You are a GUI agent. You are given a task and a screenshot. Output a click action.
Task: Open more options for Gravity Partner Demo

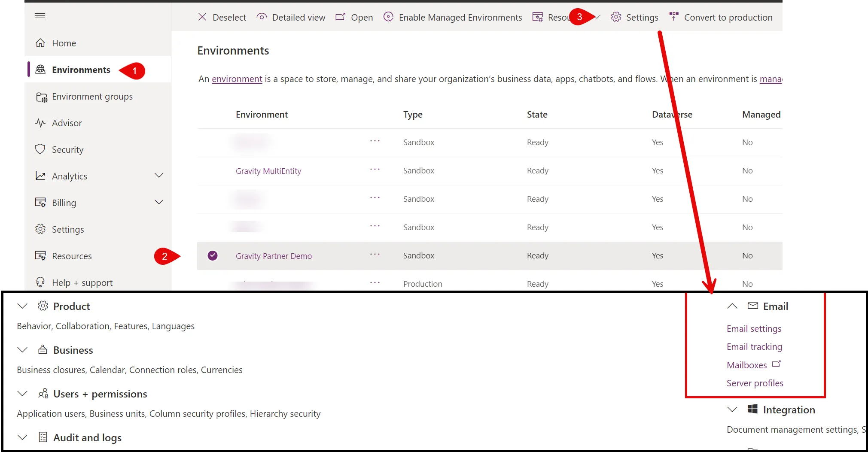click(375, 255)
